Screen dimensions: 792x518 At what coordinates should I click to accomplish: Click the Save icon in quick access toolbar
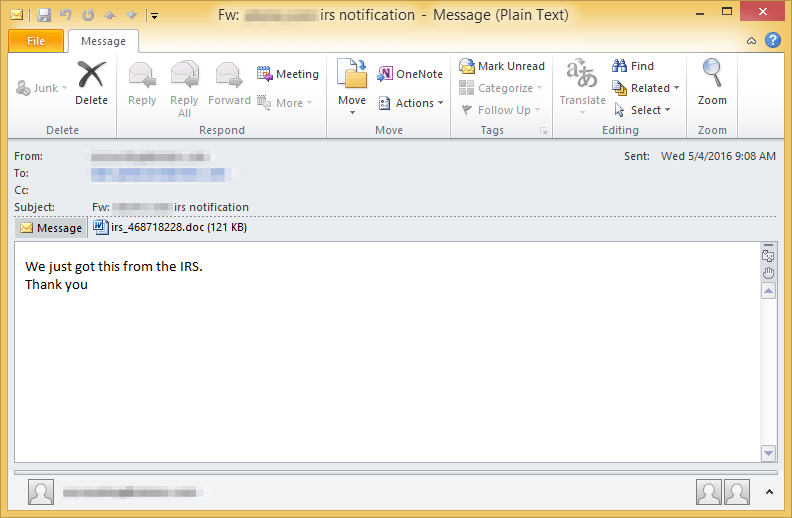(x=44, y=15)
